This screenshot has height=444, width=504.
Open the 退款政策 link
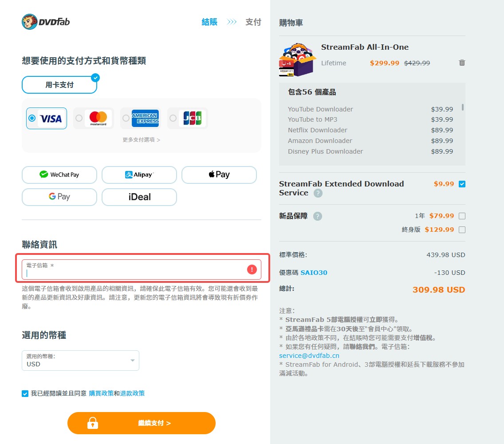pyautogui.click(x=132, y=393)
